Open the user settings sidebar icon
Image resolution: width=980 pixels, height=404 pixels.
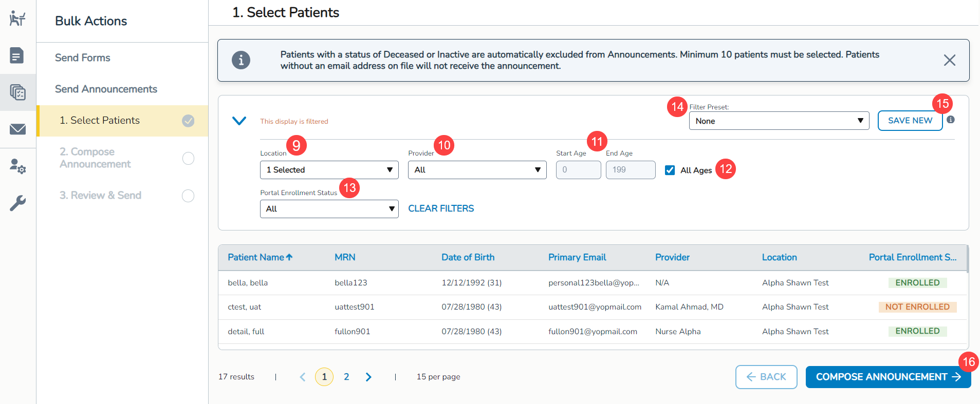(x=17, y=166)
